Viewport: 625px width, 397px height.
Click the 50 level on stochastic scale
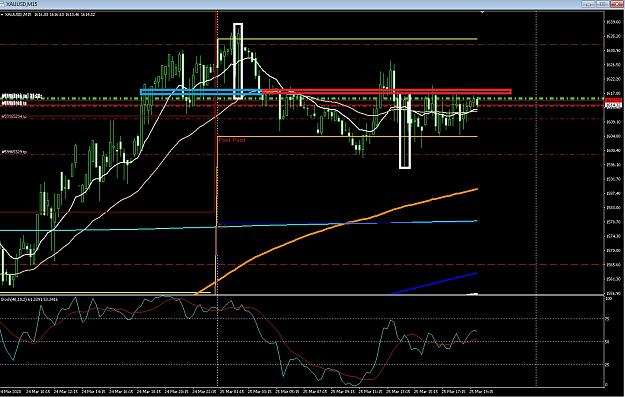tap(607, 342)
